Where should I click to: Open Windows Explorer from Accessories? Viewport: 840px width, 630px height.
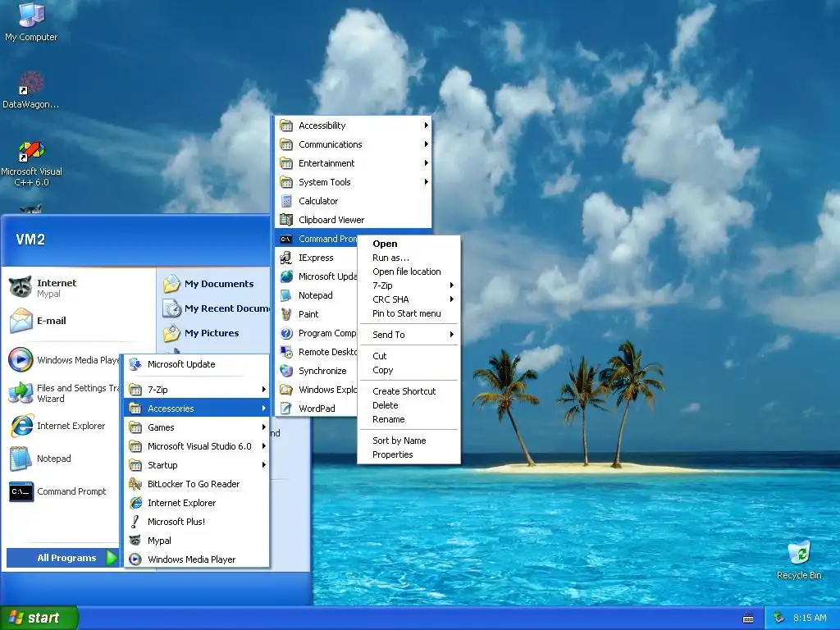316,390
